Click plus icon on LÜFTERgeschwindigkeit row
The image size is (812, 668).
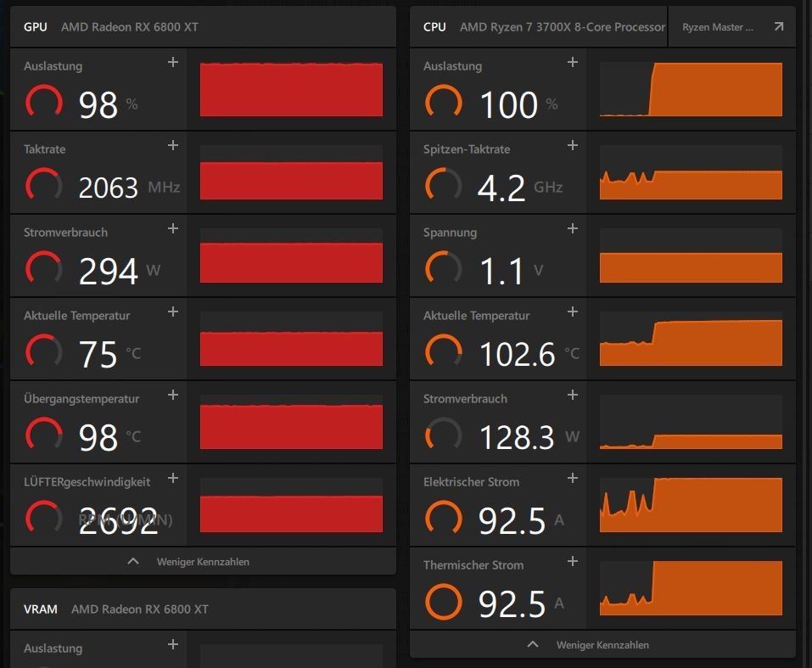[x=173, y=478]
